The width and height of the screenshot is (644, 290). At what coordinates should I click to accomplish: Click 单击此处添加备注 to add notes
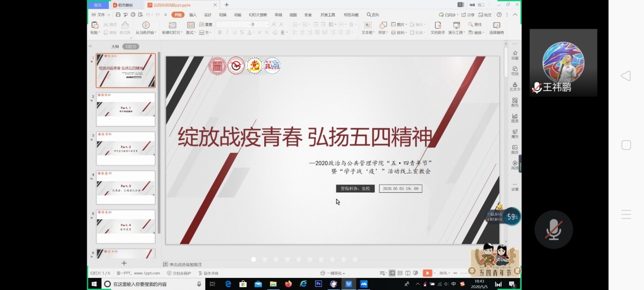(185, 265)
